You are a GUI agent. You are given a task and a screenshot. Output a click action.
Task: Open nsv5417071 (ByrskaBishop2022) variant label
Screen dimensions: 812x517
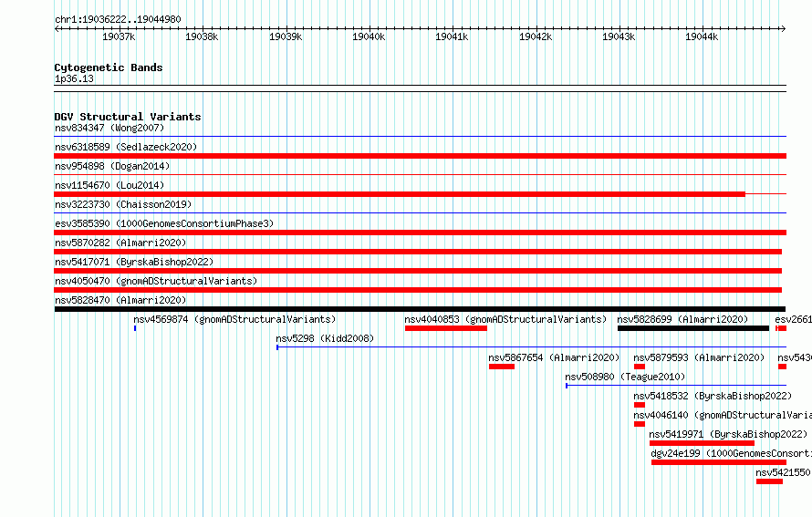[134, 262]
